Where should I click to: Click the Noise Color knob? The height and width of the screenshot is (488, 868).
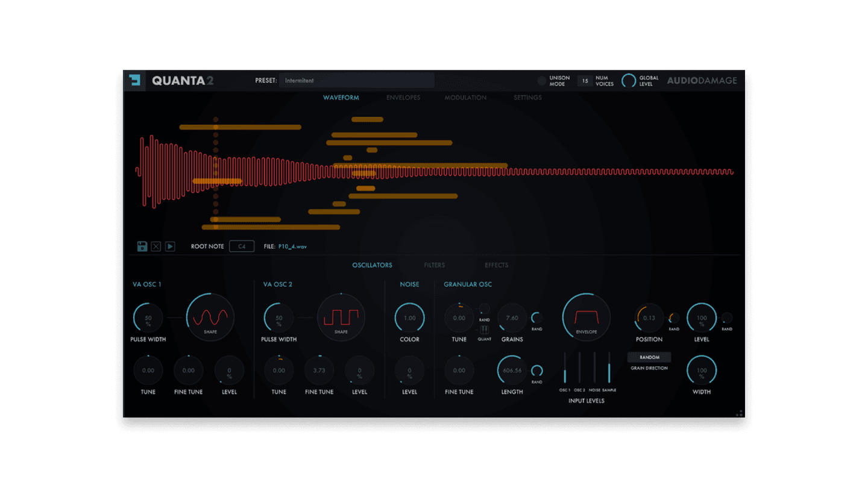(410, 318)
